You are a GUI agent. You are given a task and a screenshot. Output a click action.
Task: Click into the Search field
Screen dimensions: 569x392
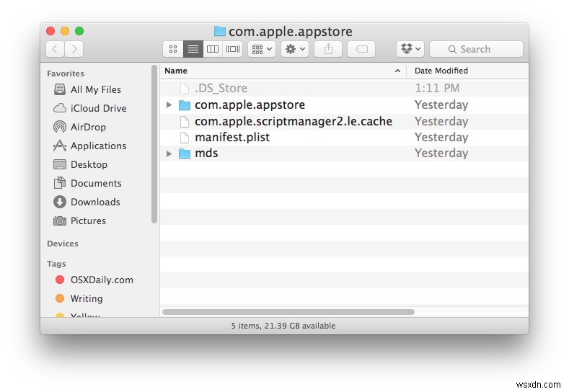tap(476, 49)
